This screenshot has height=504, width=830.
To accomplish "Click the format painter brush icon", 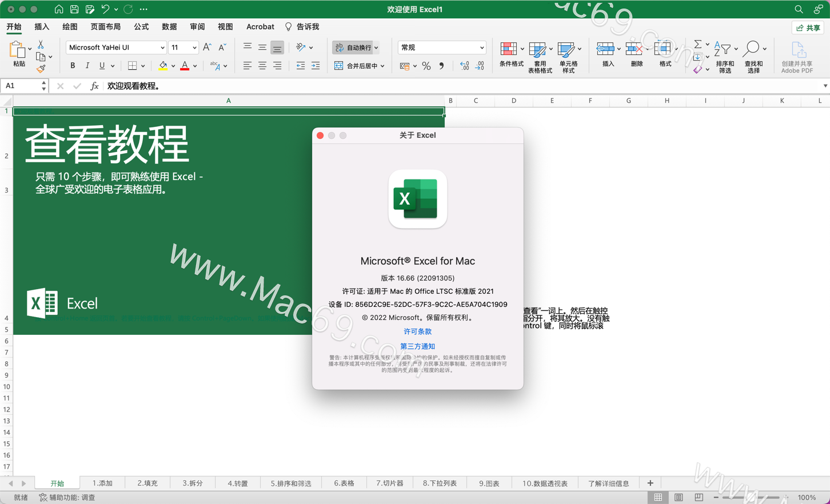I will point(41,69).
